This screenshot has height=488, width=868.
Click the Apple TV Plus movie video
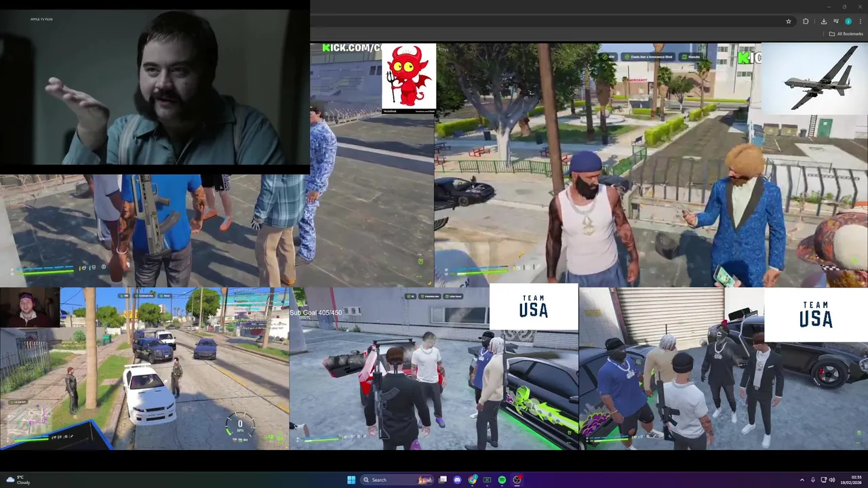(x=155, y=87)
